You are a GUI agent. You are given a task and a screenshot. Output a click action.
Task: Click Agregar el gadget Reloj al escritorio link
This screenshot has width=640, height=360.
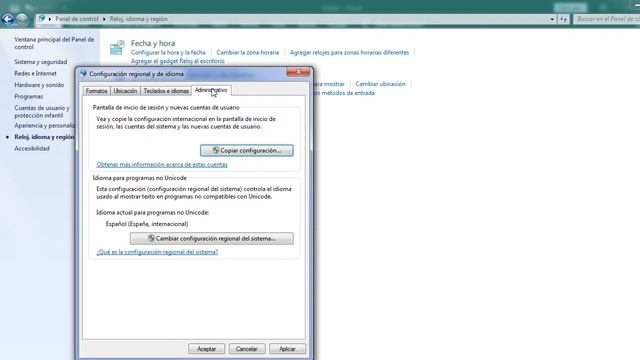(178, 61)
